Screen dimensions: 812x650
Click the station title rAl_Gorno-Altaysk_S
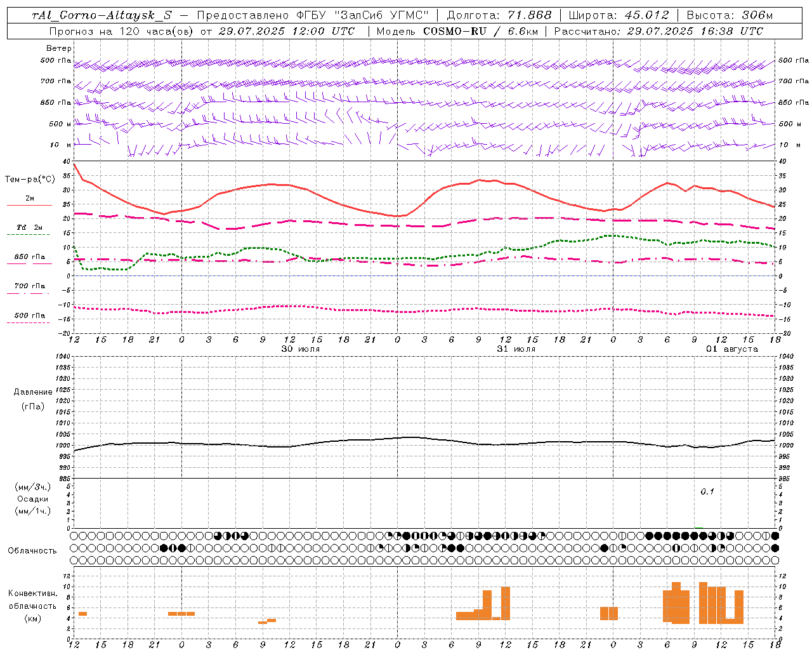coord(102,15)
